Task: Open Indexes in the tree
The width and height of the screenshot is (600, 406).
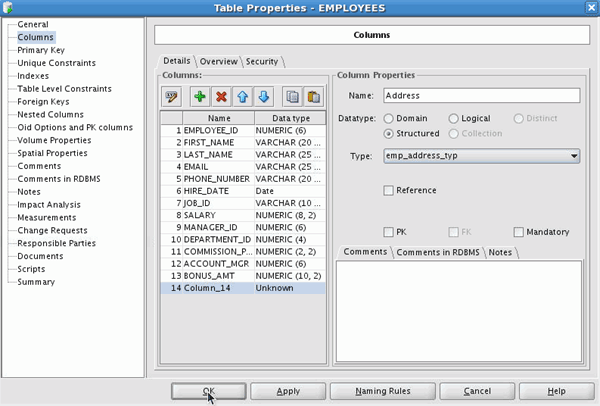Action: click(33, 76)
